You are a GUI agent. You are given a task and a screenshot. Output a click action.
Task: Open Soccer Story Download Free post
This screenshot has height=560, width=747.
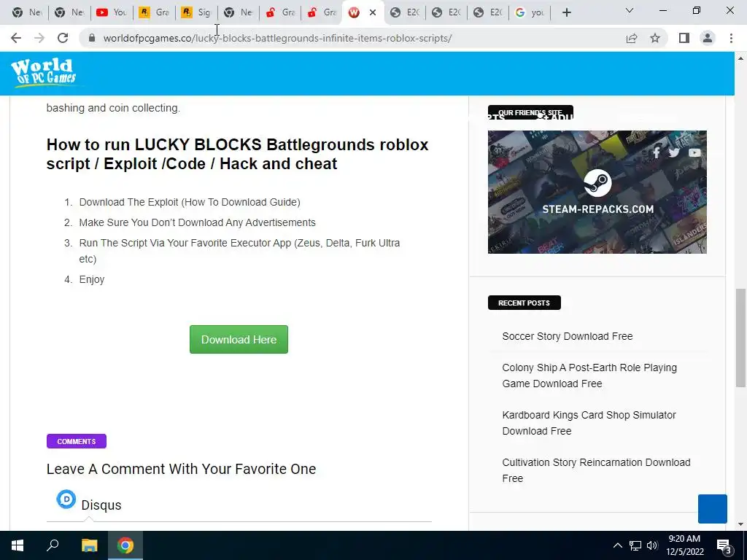click(568, 336)
